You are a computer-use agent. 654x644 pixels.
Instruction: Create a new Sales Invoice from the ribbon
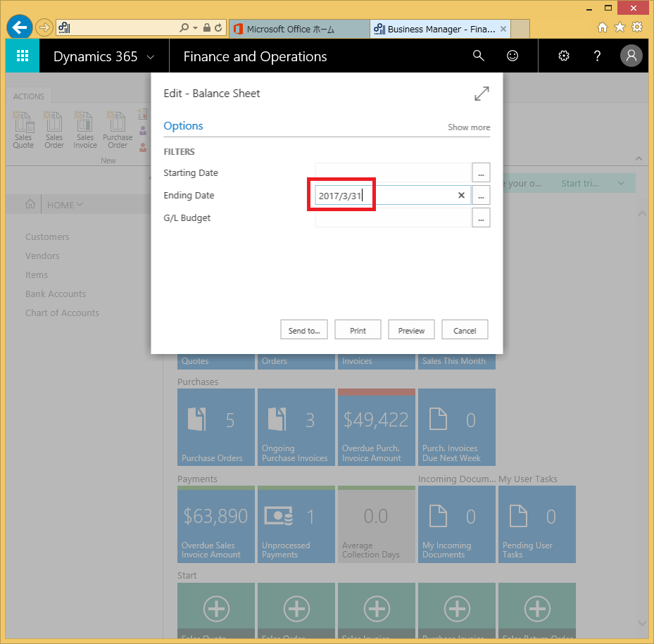click(x=85, y=130)
